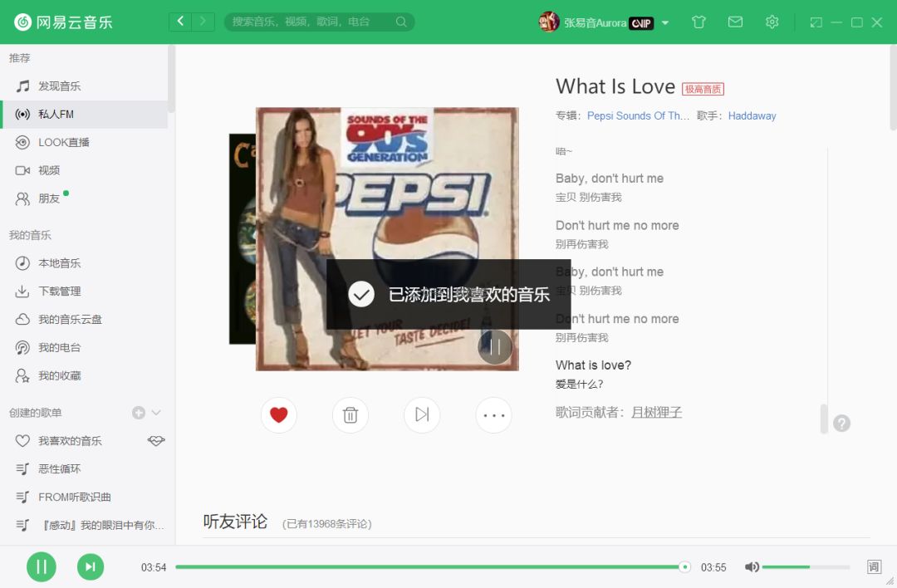This screenshot has width=897, height=588.
Task: Click the lyrics help question mark icon
Action: pyautogui.click(x=841, y=424)
